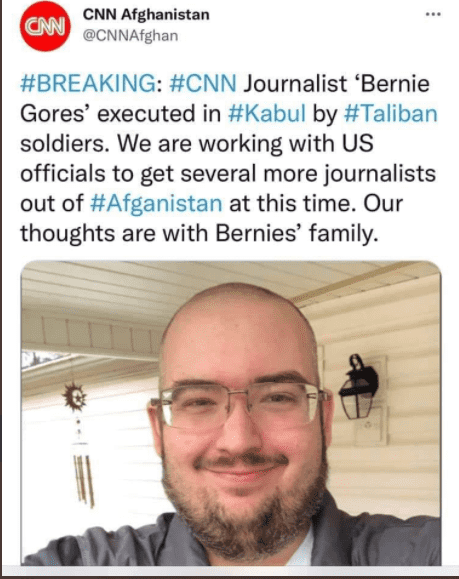
Task: Click the word 'Journalist' after the #CNN hashtag
Action: (x=295, y=83)
